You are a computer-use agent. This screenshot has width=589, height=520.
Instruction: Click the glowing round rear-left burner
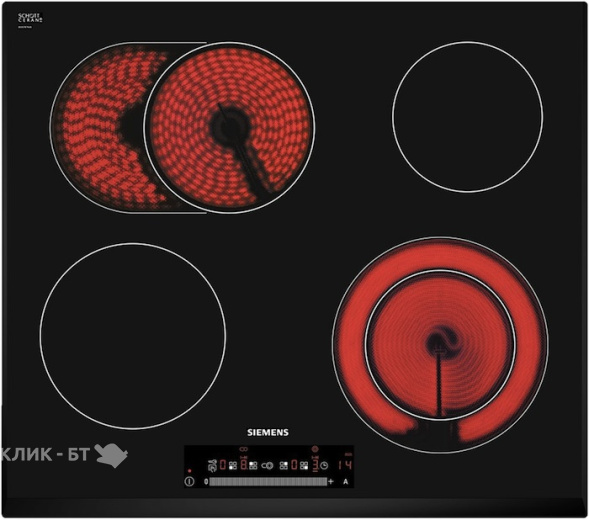coord(230,128)
